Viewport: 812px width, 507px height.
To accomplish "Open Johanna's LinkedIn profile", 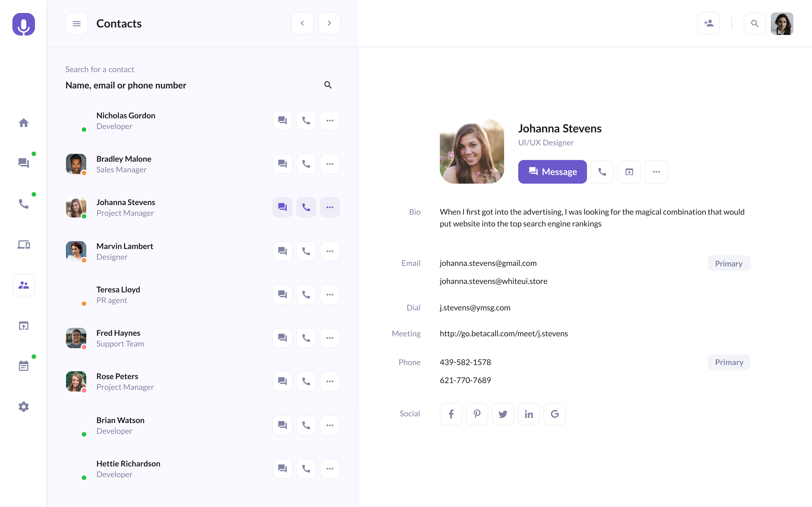I will [x=529, y=414].
